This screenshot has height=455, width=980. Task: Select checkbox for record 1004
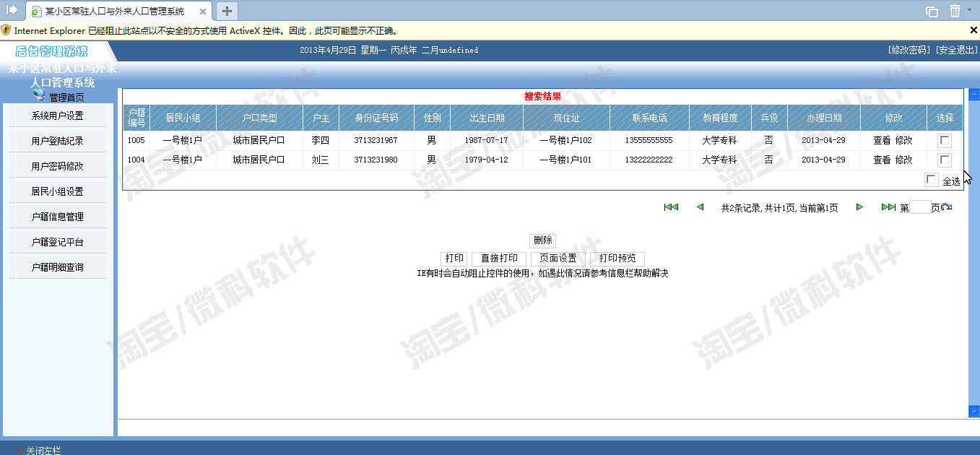coord(945,160)
